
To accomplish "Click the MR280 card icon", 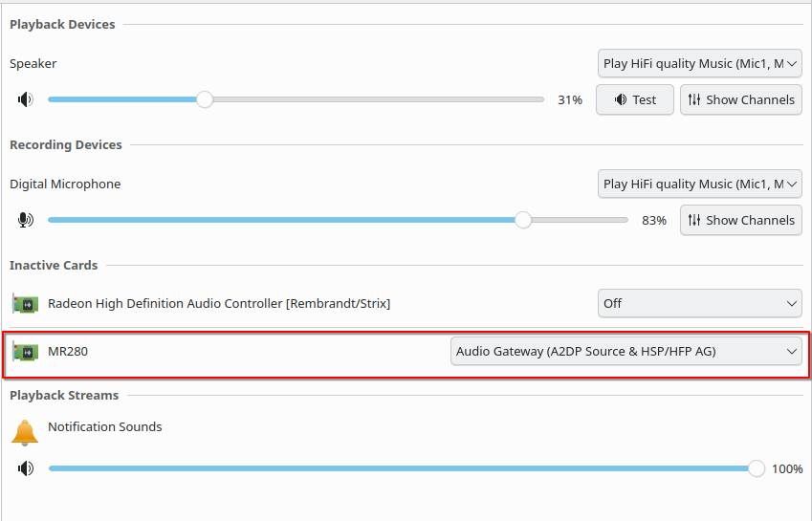I will 25,352.
